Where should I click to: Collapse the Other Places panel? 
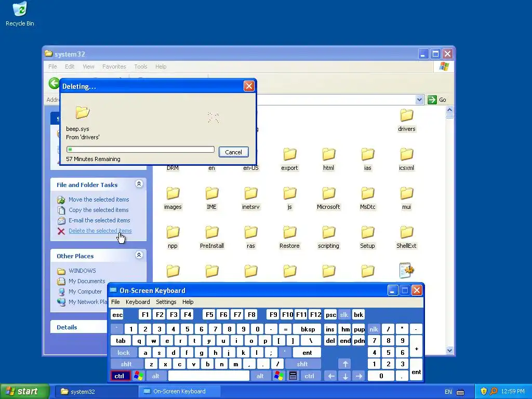tap(139, 255)
